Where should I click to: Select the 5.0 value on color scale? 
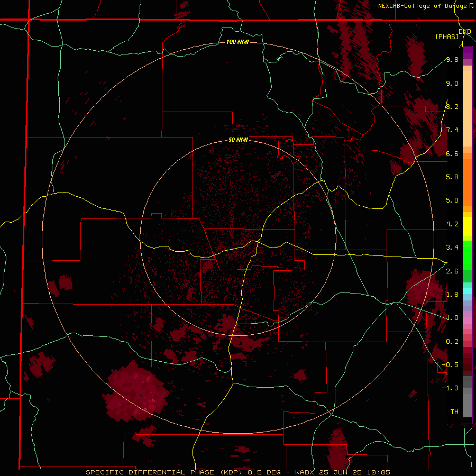pos(452,200)
